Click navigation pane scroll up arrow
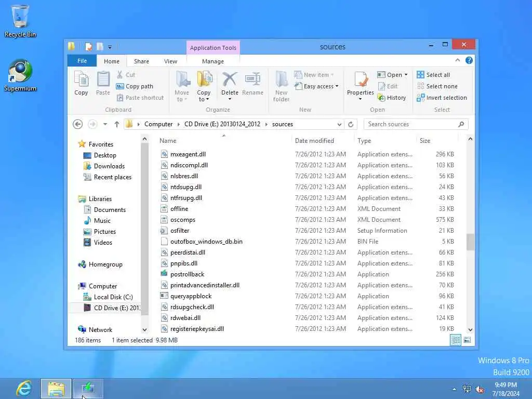The width and height of the screenshot is (532, 399). tap(144, 139)
